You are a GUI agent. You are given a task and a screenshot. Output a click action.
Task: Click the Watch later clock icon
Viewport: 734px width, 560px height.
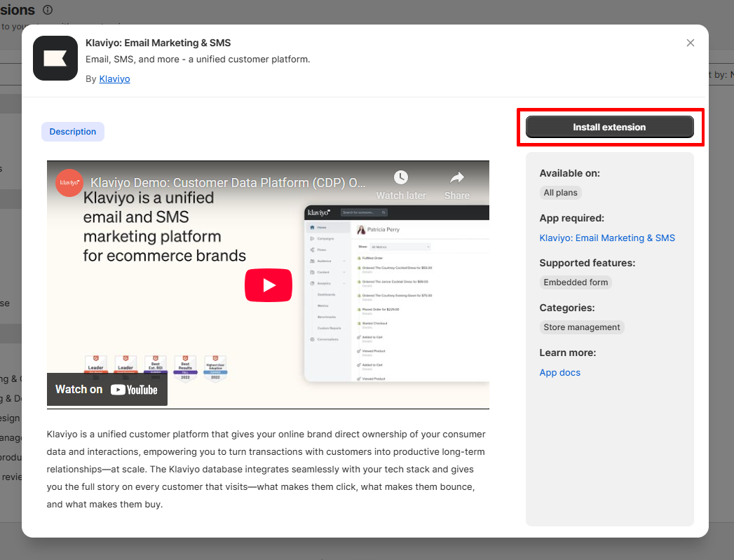pos(401,177)
